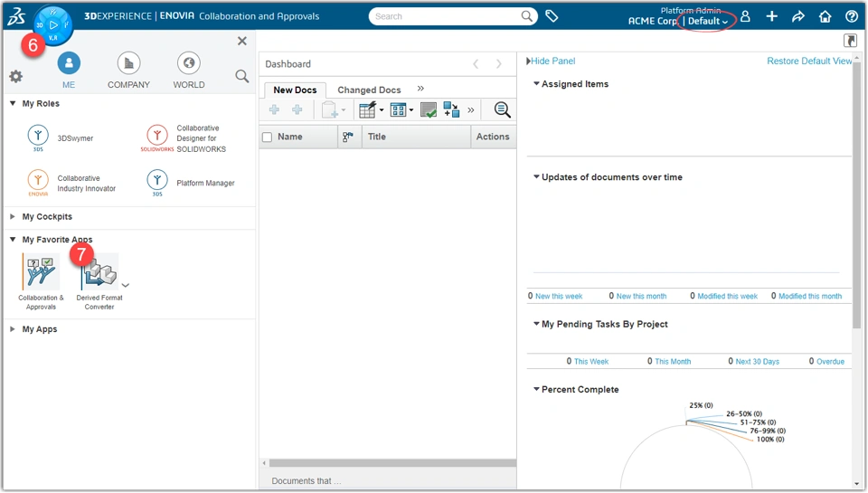868x493 pixels.
Task: Click the green checkmark toolbar icon
Action: point(428,109)
